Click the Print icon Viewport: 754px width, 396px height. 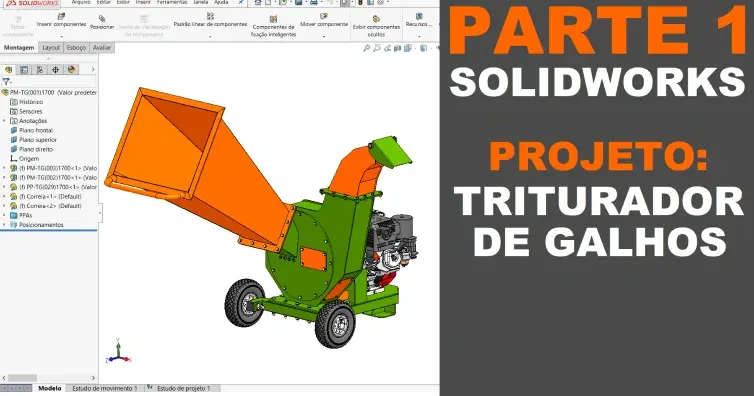click(314, 3)
